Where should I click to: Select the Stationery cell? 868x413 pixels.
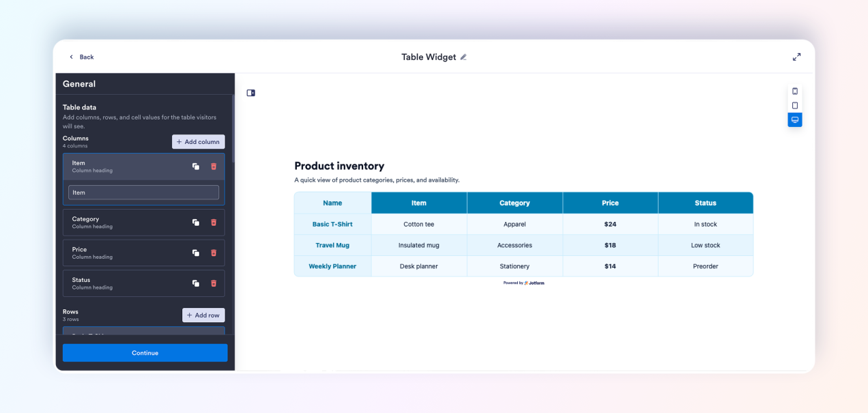pos(515,266)
